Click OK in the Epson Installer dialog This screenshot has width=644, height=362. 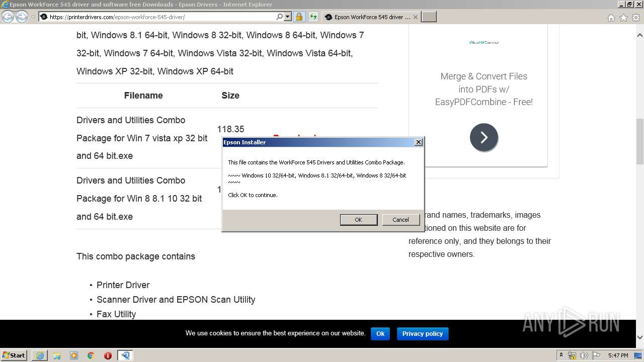coord(358,220)
